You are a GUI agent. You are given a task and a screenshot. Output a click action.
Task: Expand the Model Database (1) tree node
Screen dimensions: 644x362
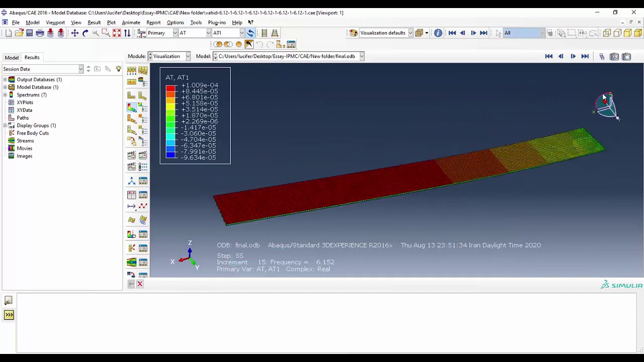pos(5,87)
